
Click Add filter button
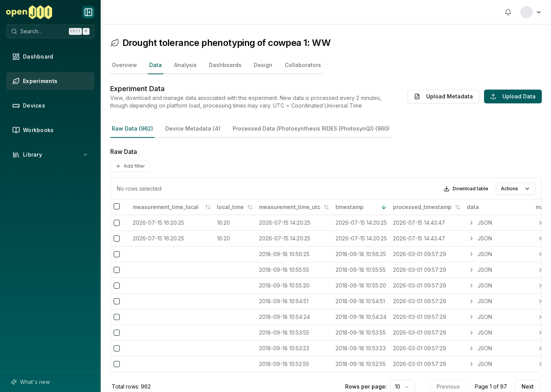(130, 166)
